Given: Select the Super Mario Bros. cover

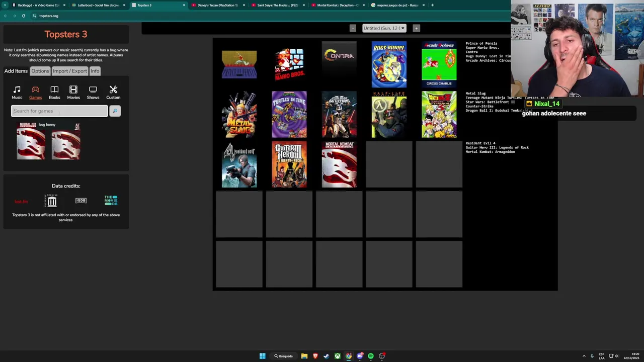Looking at the screenshot, I should point(289,64).
